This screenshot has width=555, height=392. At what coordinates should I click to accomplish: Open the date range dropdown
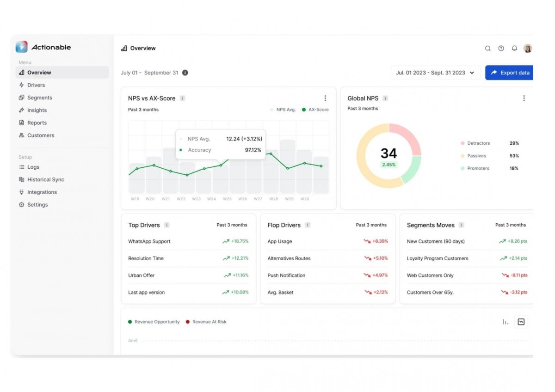point(435,73)
